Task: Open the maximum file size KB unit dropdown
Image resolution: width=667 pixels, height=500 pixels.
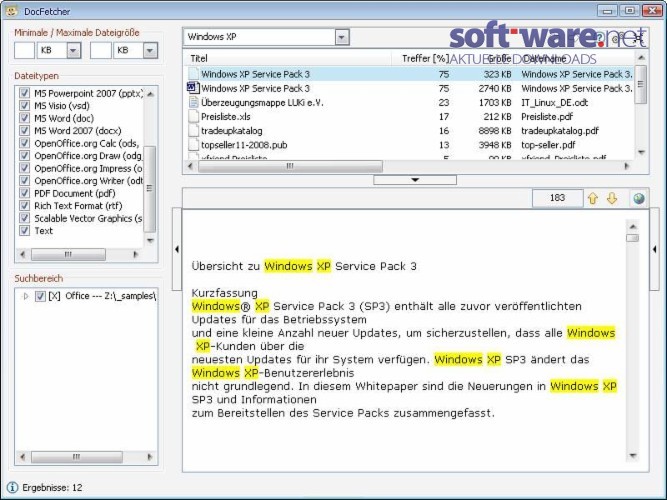Action: pyautogui.click(x=150, y=50)
